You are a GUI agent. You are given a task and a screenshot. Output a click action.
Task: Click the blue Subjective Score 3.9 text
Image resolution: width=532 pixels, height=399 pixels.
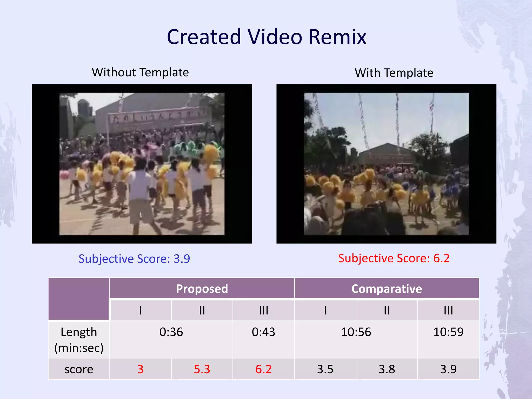tap(134, 259)
